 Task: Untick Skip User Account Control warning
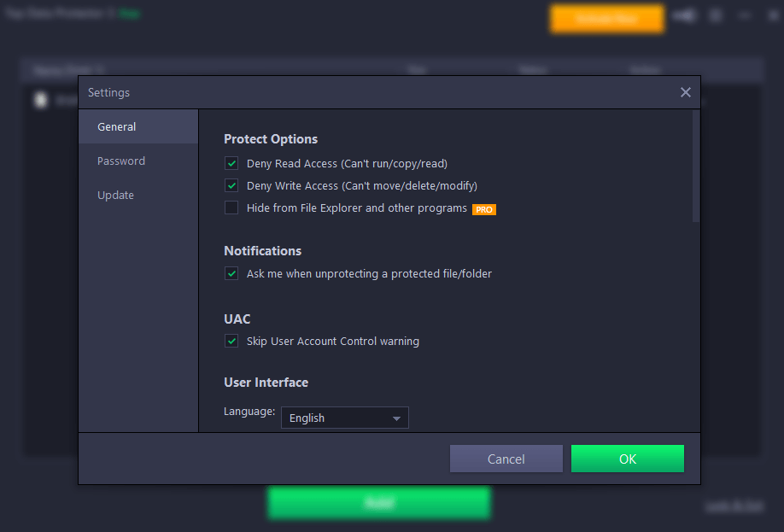[x=231, y=341]
